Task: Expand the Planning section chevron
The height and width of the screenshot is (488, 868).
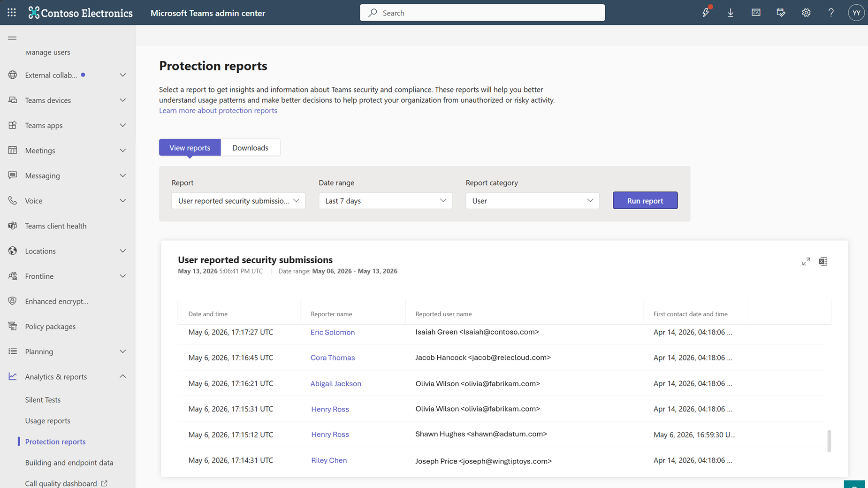Action: 122,351
